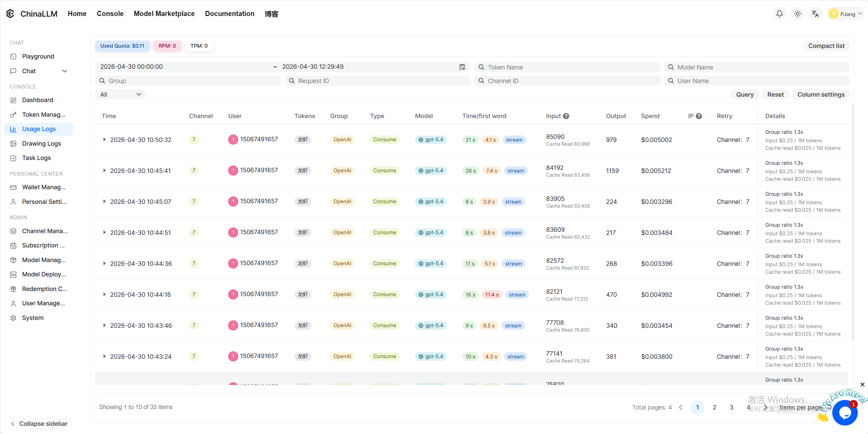Open Model Marketplace in top navigation
The width and height of the screenshot is (868, 434).
(x=164, y=14)
